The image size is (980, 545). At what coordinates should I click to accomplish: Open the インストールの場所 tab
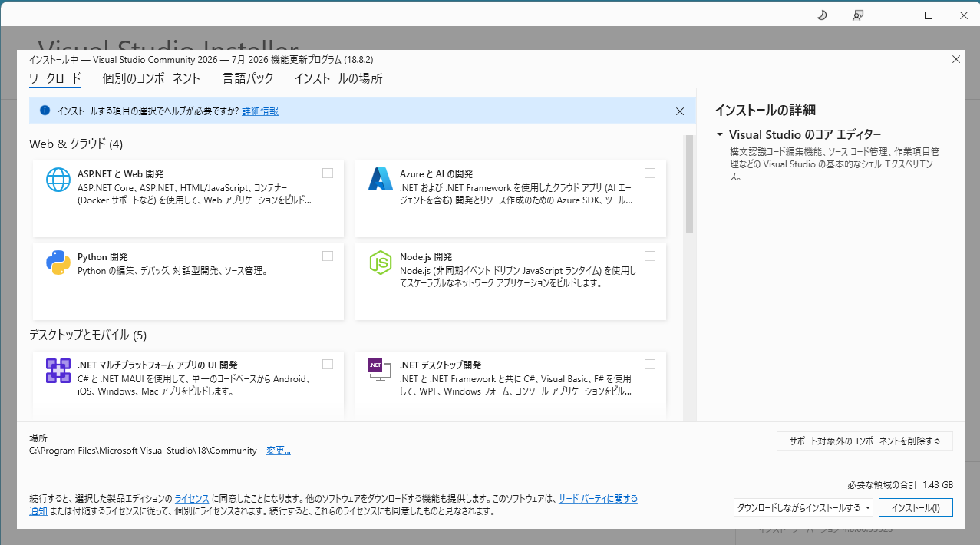point(338,78)
